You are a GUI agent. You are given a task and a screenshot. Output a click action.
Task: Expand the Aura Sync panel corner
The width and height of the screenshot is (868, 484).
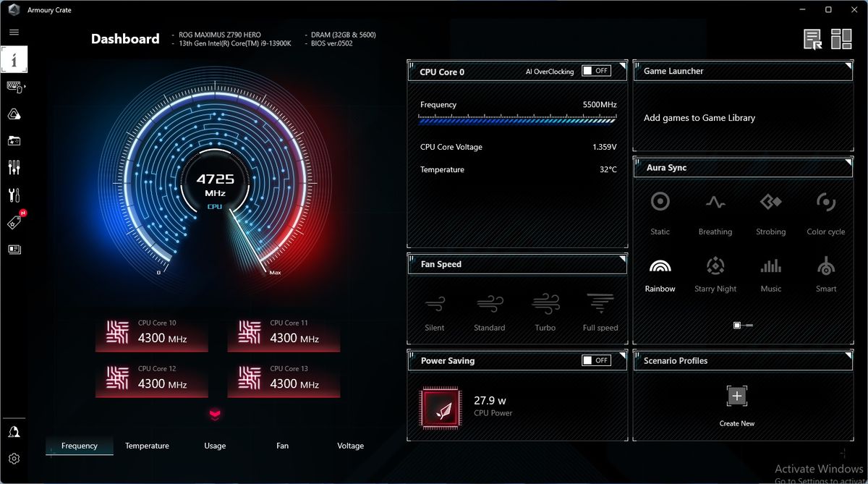coord(848,162)
